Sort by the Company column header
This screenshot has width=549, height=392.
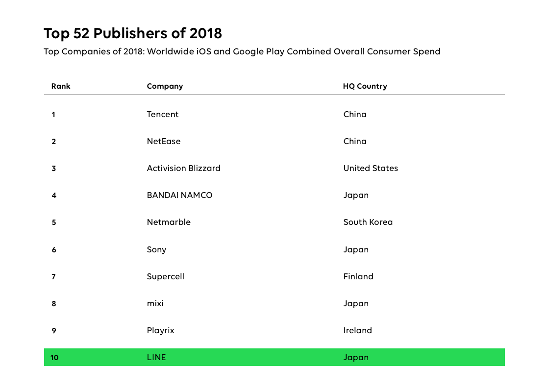165,86
